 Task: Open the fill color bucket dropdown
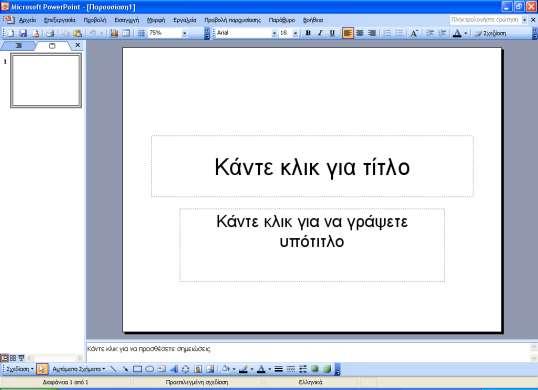tap(234, 369)
